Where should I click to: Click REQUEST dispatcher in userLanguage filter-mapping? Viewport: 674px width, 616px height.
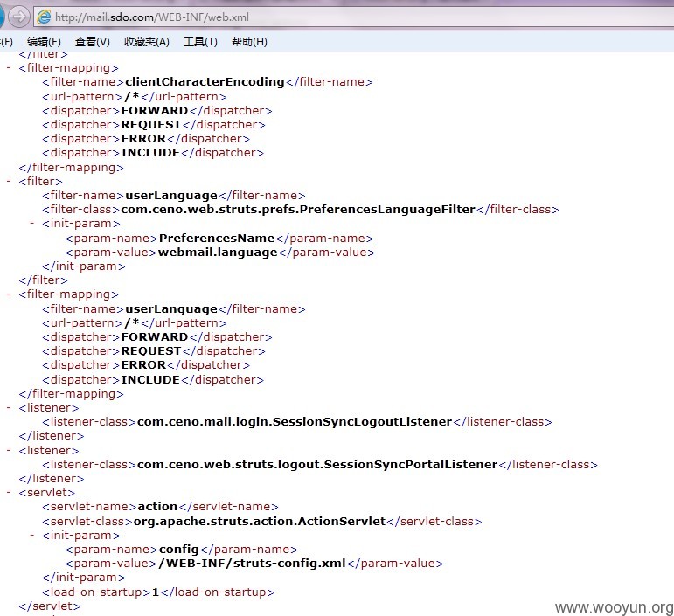[x=151, y=351]
